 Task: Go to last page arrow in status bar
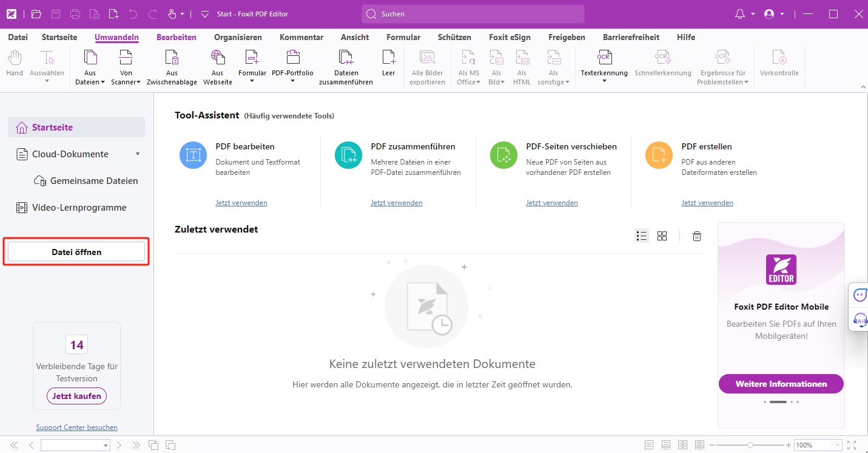[x=136, y=445]
